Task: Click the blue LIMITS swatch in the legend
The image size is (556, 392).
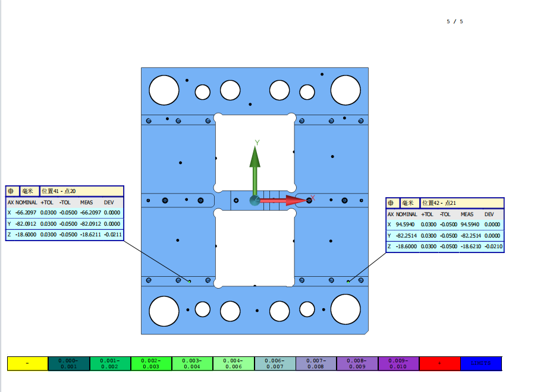Action: [x=481, y=363]
